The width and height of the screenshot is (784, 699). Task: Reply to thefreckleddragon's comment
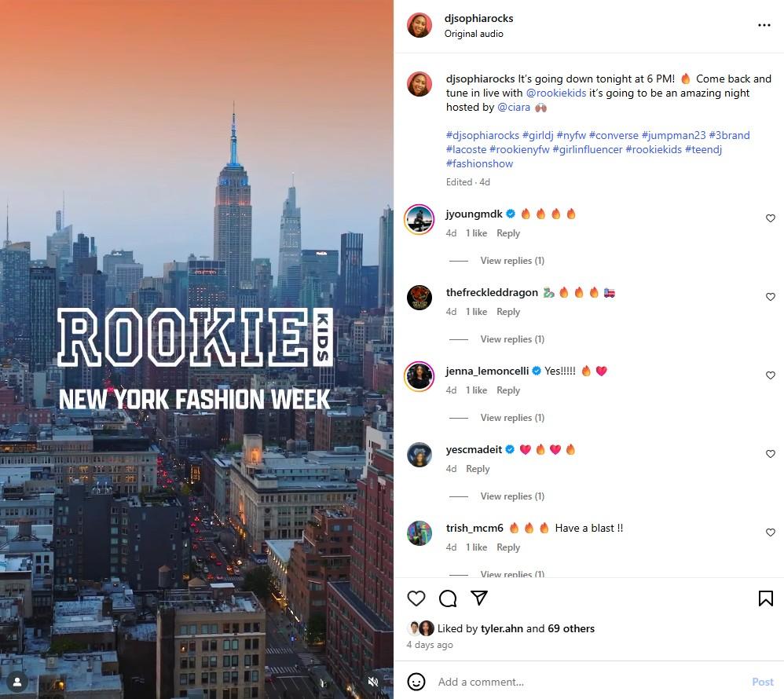coord(508,312)
